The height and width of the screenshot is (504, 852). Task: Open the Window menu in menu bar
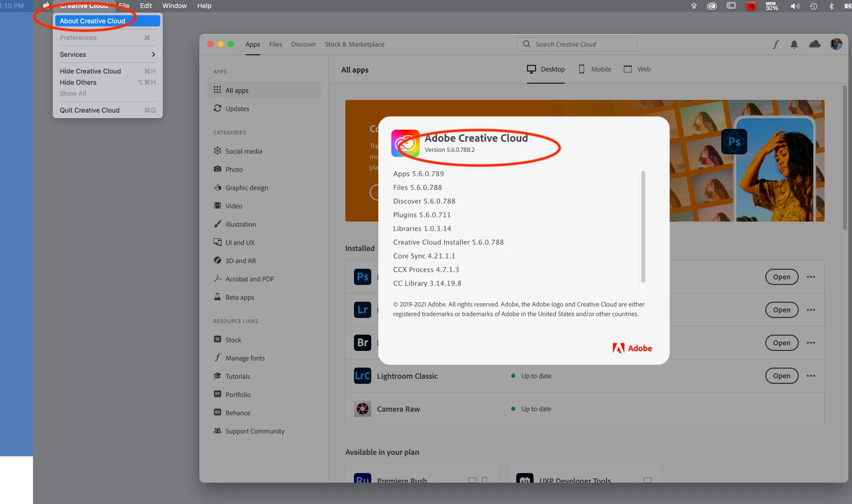174,6
